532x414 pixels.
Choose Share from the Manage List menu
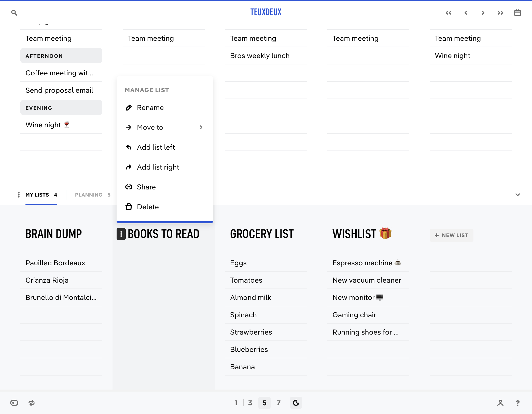pyautogui.click(x=165, y=187)
